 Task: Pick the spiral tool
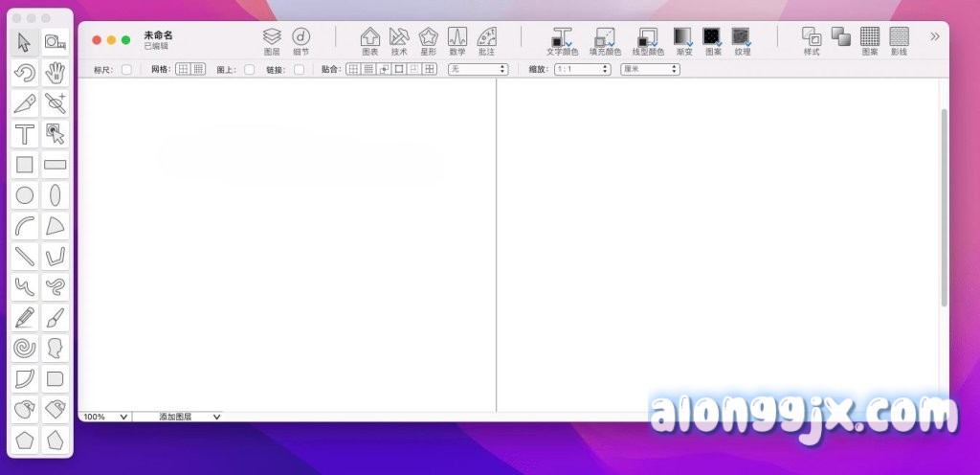(24, 349)
